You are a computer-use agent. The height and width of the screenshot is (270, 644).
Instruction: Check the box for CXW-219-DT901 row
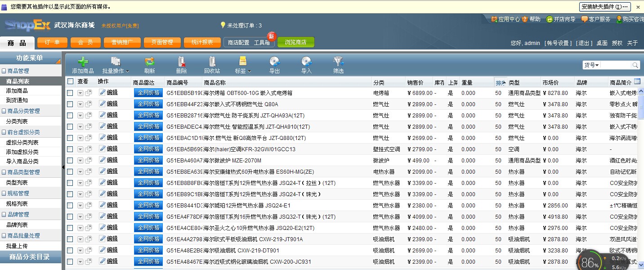click(70, 250)
